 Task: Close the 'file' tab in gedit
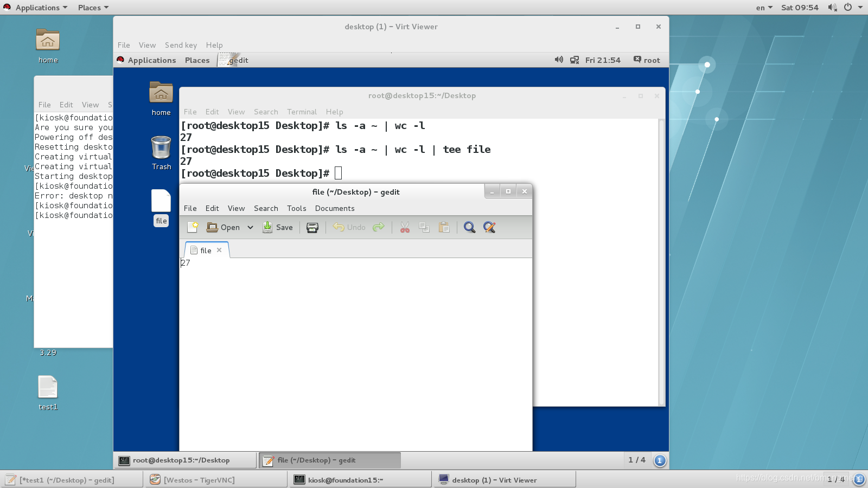(x=219, y=250)
